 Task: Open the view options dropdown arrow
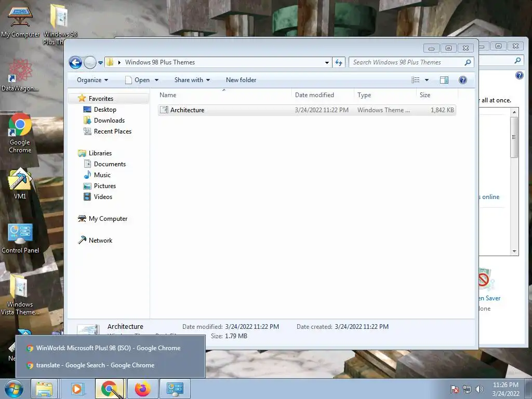pos(427,80)
